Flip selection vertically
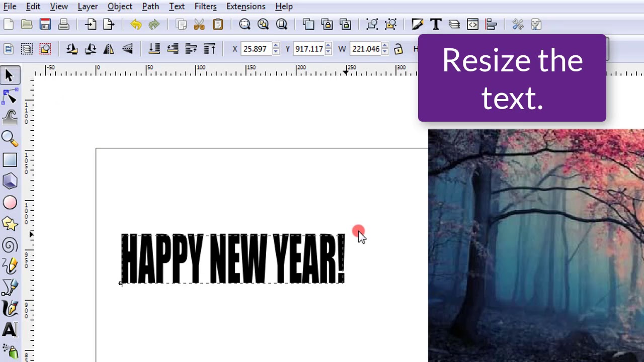The height and width of the screenshot is (362, 644). (x=127, y=49)
